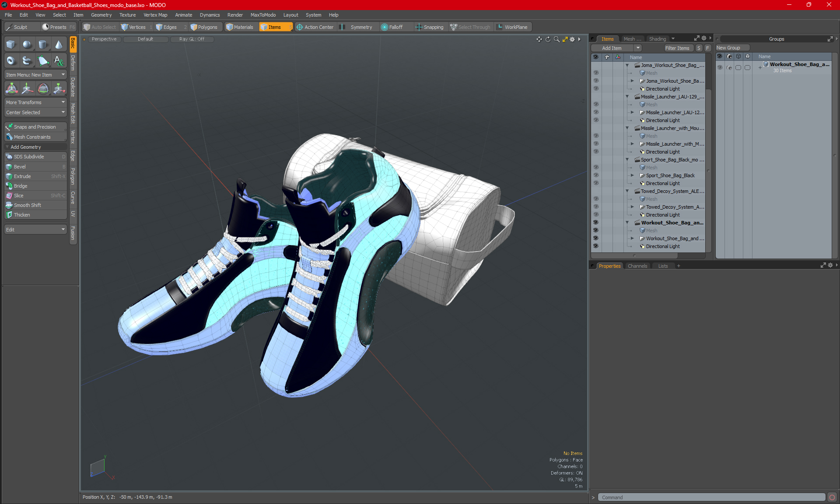Collapse the Towed_Decoy_System_ALE scene tree
840x504 pixels.
click(627, 191)
